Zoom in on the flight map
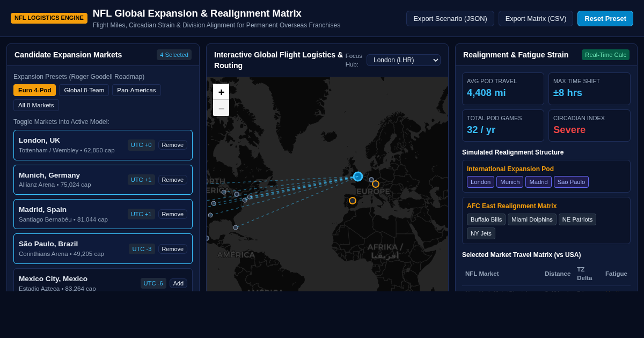Screen dimensions: 644x338 [221, 92]
